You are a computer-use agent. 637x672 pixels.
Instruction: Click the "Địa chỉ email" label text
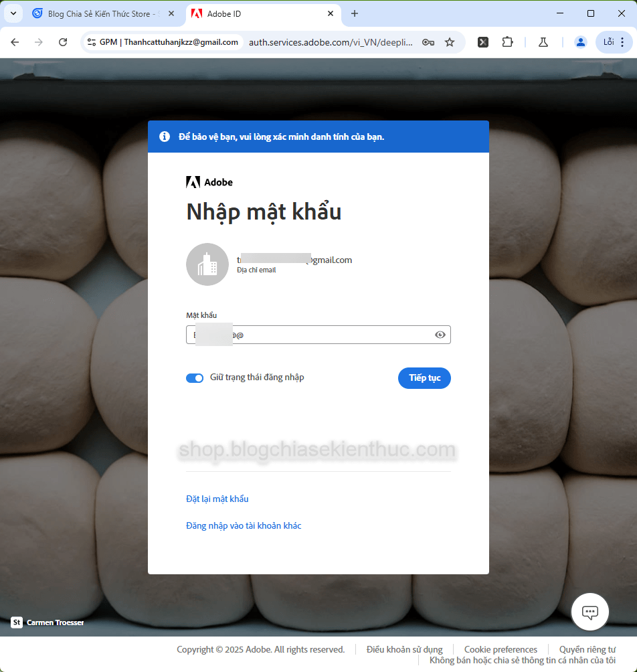click(256, 270)
